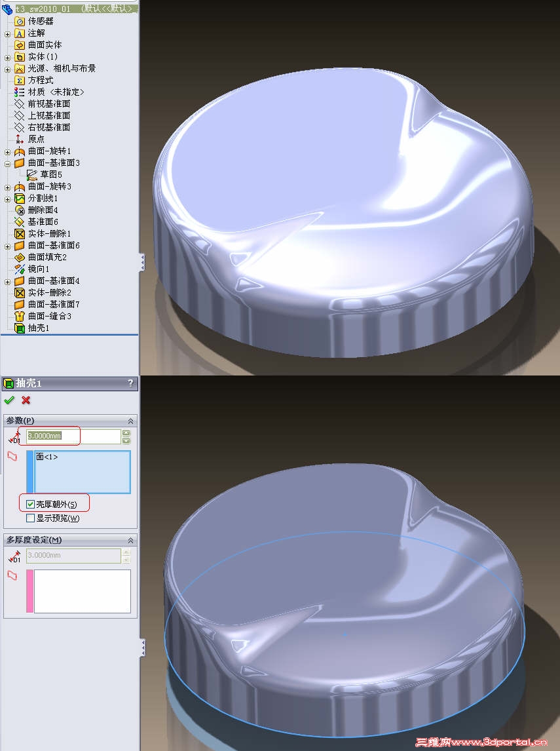This screenshot has width=560, height=751.
Task: Click the part icon in tree header
Action: pos(7,9)
